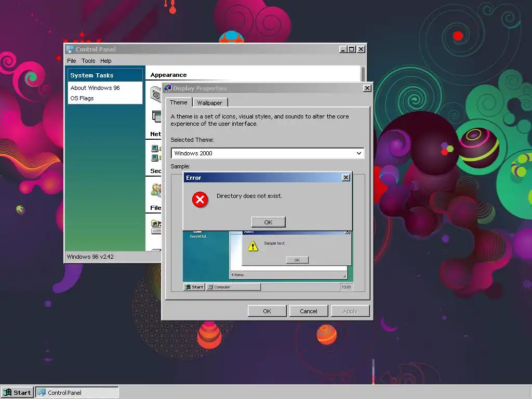Screen dimensions: 532x399
Task: Click the 'Appearance' section heading
Action: (169, 75)
